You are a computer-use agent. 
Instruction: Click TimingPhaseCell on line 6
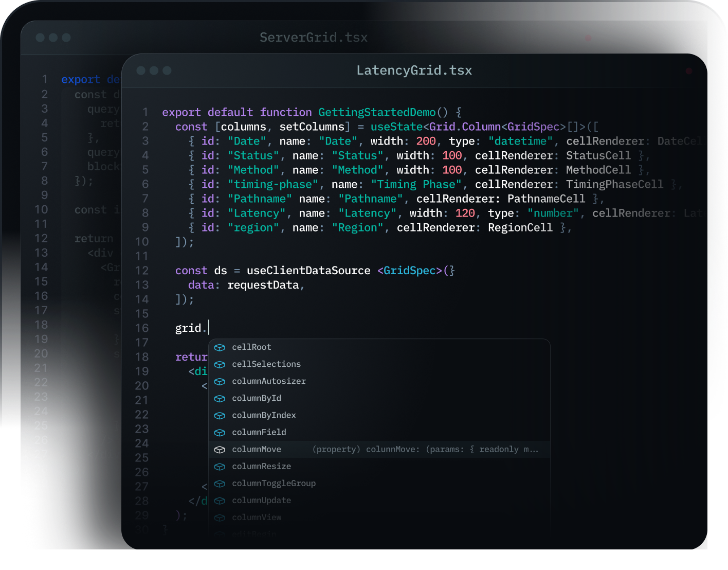(615, 184)
